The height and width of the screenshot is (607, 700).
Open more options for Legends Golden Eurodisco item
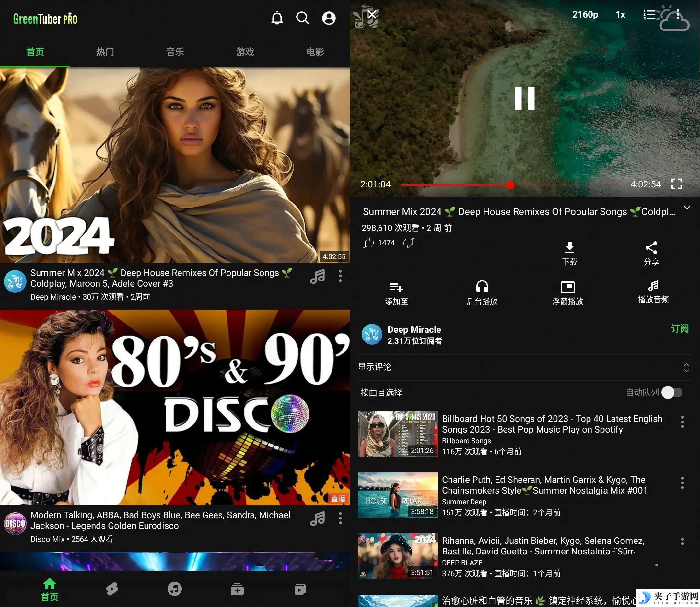point(340,518)
